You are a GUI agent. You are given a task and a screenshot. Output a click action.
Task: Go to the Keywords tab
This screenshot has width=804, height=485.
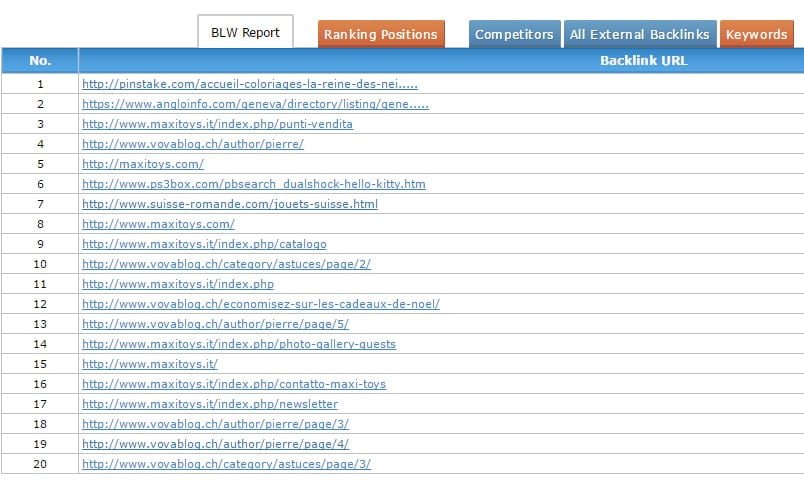point(756,34)
